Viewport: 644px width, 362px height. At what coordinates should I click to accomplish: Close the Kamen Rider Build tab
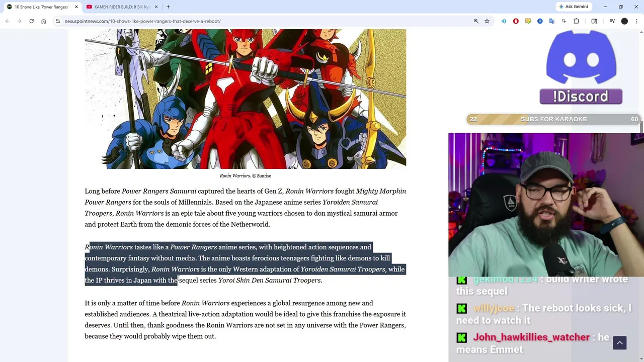(x=156, y=7)
